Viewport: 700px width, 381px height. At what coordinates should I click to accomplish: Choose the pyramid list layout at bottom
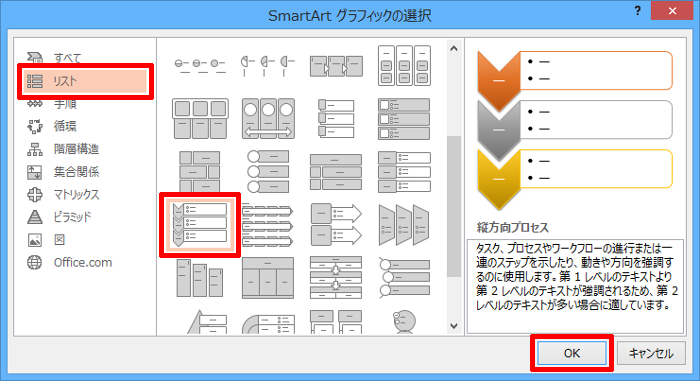(x=206, y=322)
